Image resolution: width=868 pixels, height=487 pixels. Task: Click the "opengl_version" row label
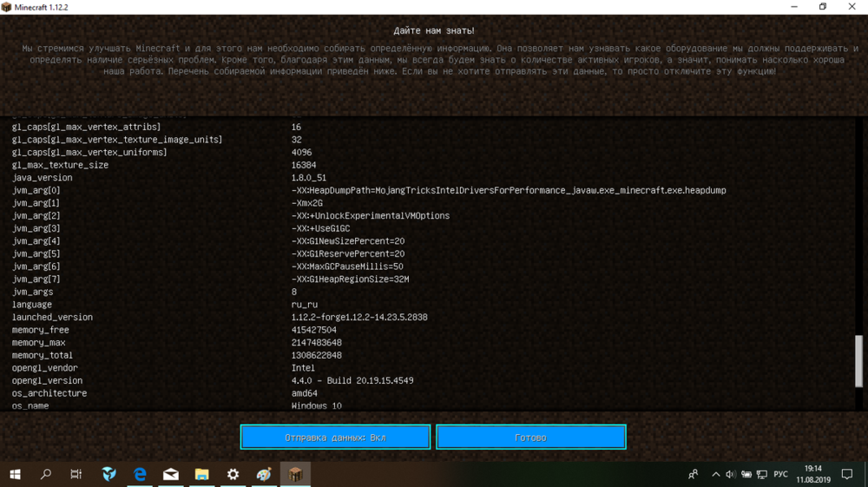(x=47, y=381)
